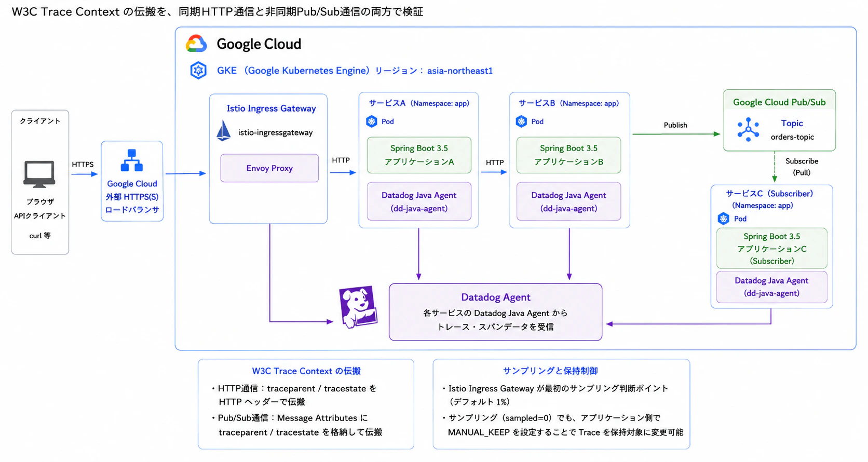
Task: Click the "サンプリングと保持制御" note heading
Action: point(550,371)
